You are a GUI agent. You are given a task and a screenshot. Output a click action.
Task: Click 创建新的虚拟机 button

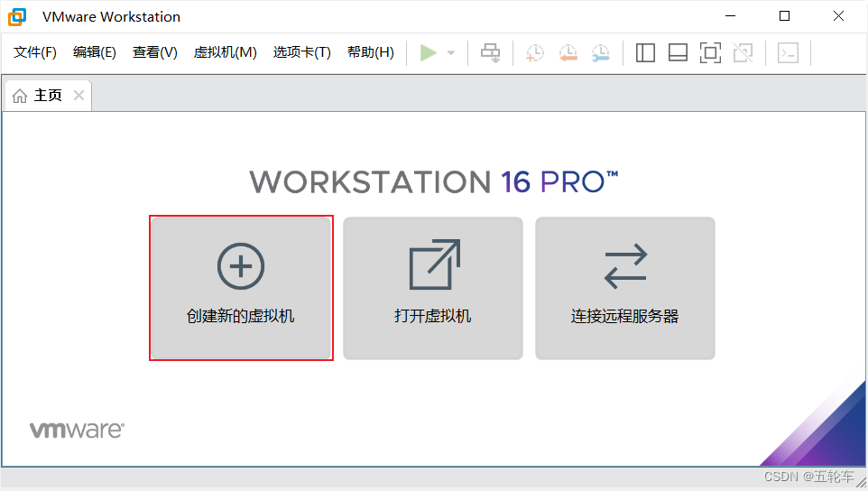241,288
